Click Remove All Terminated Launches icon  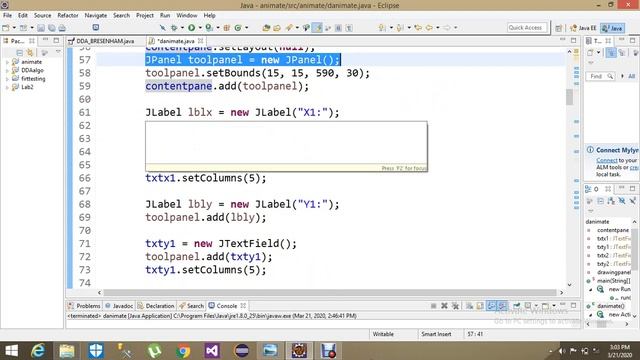455,306
